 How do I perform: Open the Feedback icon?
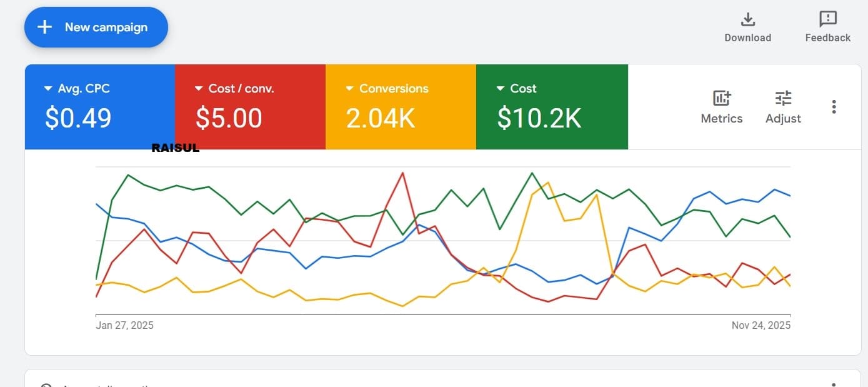pyautogui.click(x=827, y=19)
